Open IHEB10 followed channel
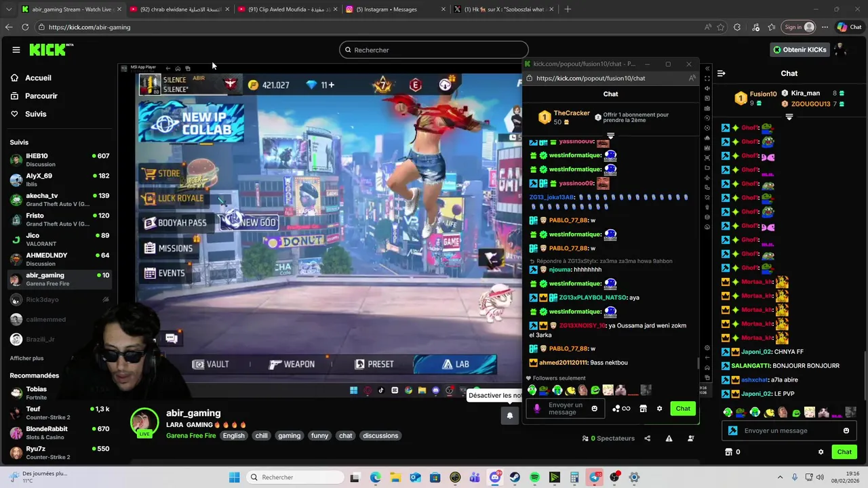Viewport: 868px width, 488px height. (x=60, y=160)
